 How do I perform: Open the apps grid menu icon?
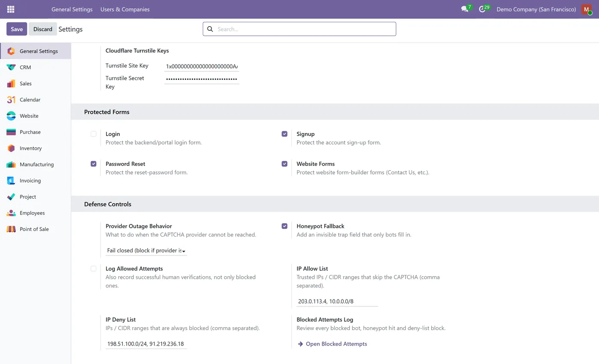(11, 9)
